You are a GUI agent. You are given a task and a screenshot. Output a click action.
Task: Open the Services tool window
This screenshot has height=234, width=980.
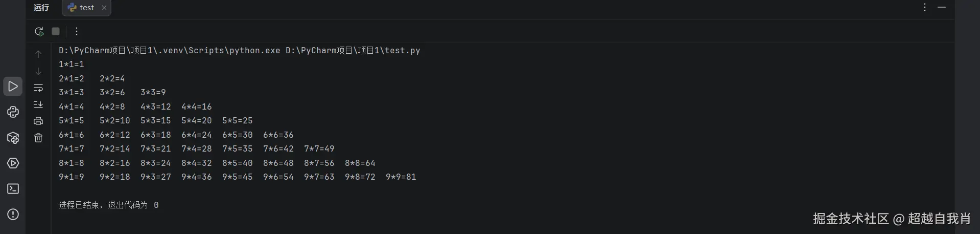pyautogui.click(x=13, y=163)
